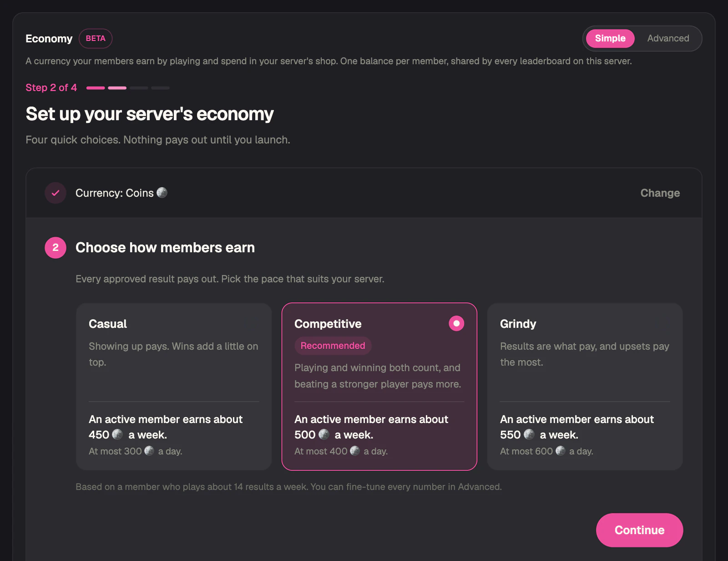728x561 pixels.
Task: Click the step 2 number badge
Action: pos(56,248)
